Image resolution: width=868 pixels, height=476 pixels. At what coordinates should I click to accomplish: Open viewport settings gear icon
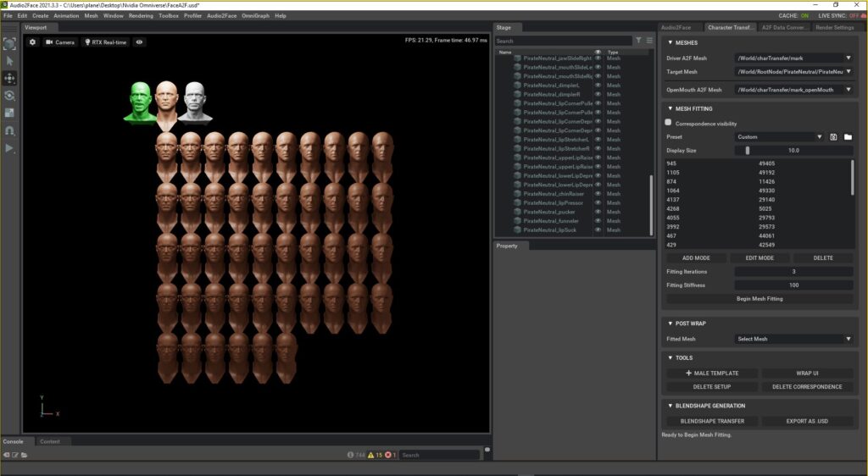[x=32, y=42]
